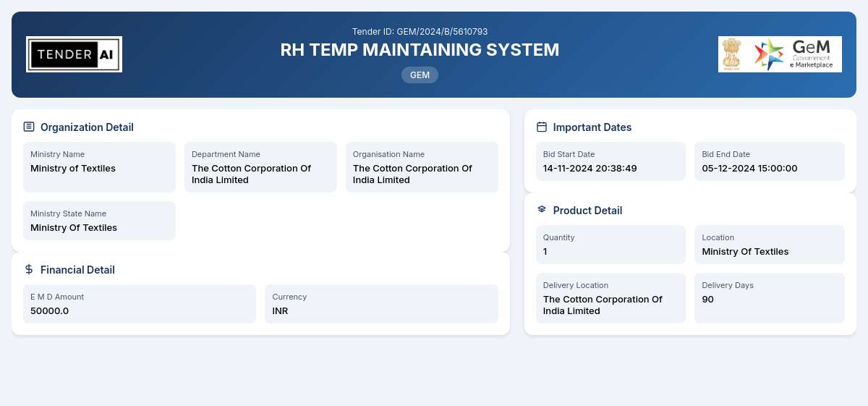868x406 pixels.
Task: Click the Currency value INR
Action: point(280,311)
